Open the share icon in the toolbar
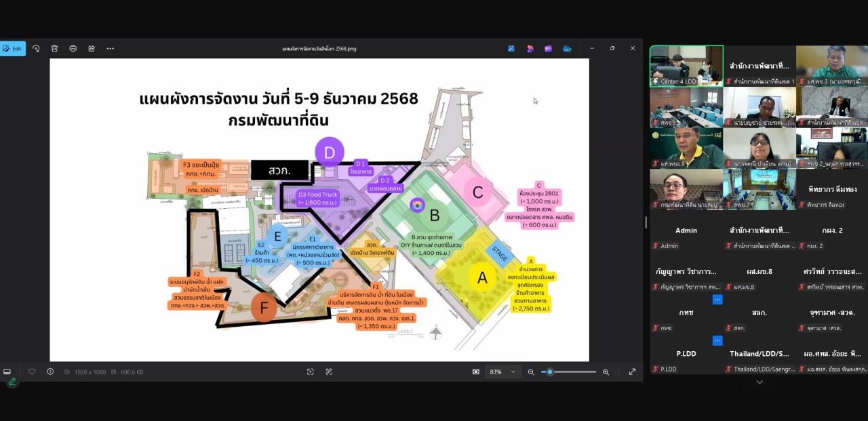The image size is (868, 421). (92, 49)
